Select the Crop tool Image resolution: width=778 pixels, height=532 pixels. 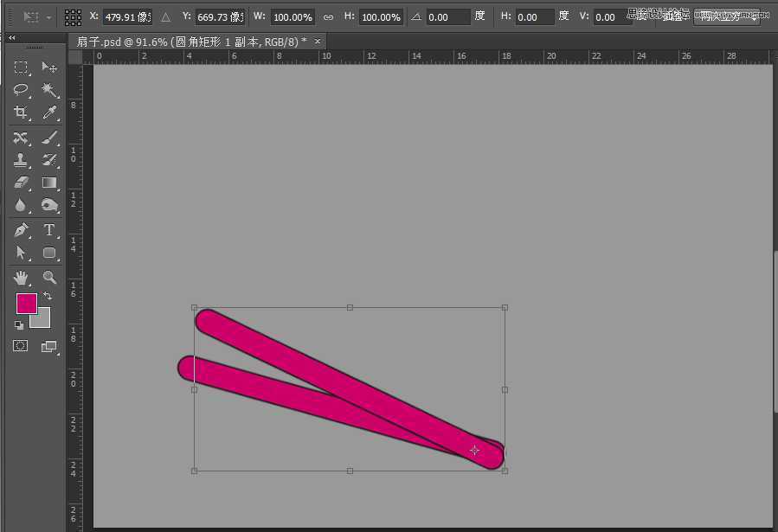pyautogui.click(x=21, y=112)
